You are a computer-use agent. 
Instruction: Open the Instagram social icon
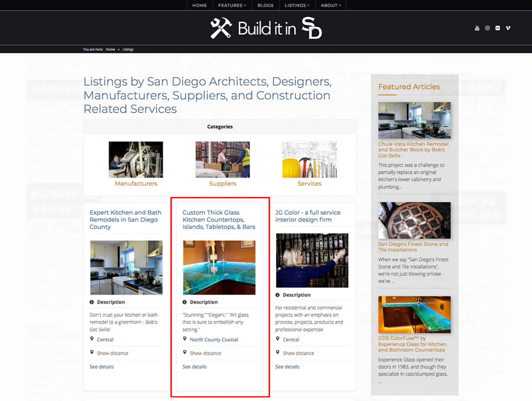pyautogui.click(x=487, y=28)
